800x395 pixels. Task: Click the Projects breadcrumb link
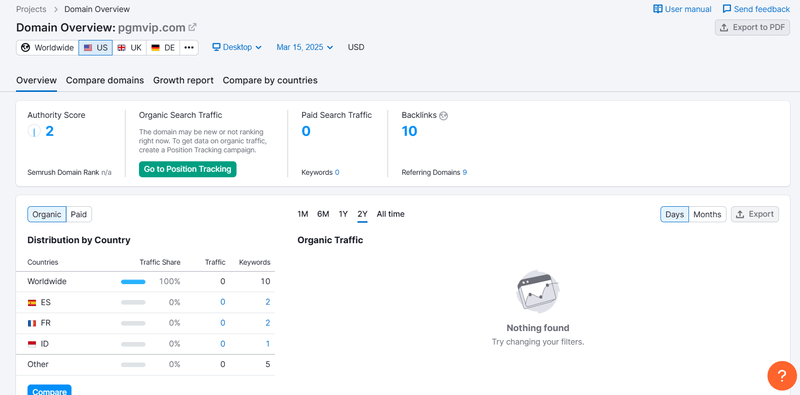pyautogui.click(x=31, y=9)
